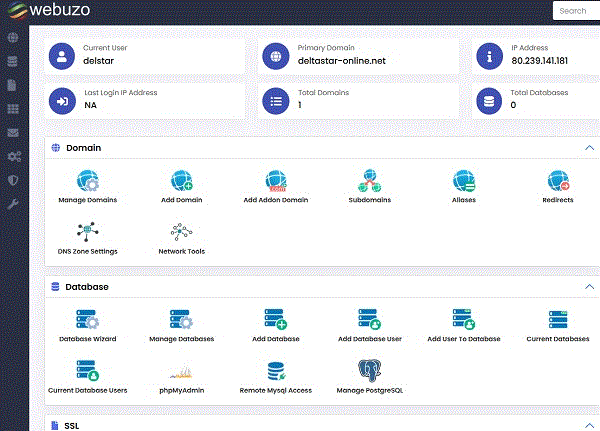Open Current Database Users

[88, 377]
